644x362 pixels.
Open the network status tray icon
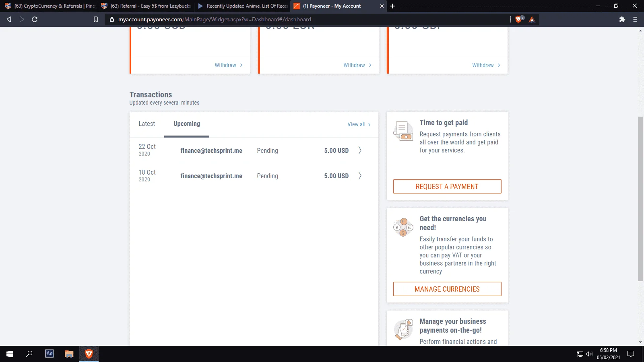pos(580,354)
